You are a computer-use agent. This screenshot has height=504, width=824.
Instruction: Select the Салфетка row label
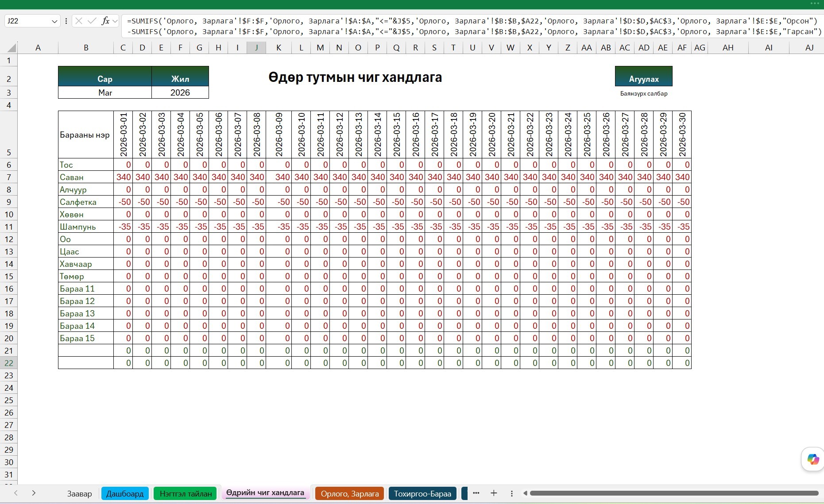[x=86, y=202]
